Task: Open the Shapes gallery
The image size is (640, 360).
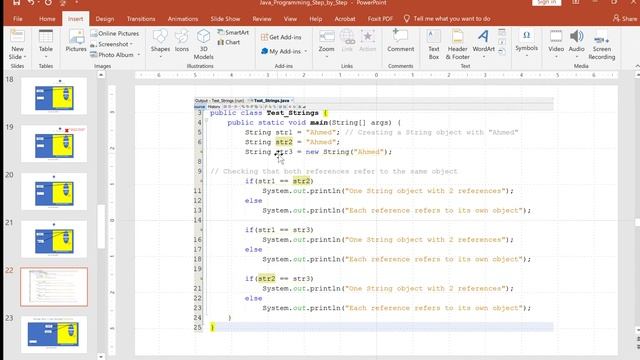Action: click(160, 43)
